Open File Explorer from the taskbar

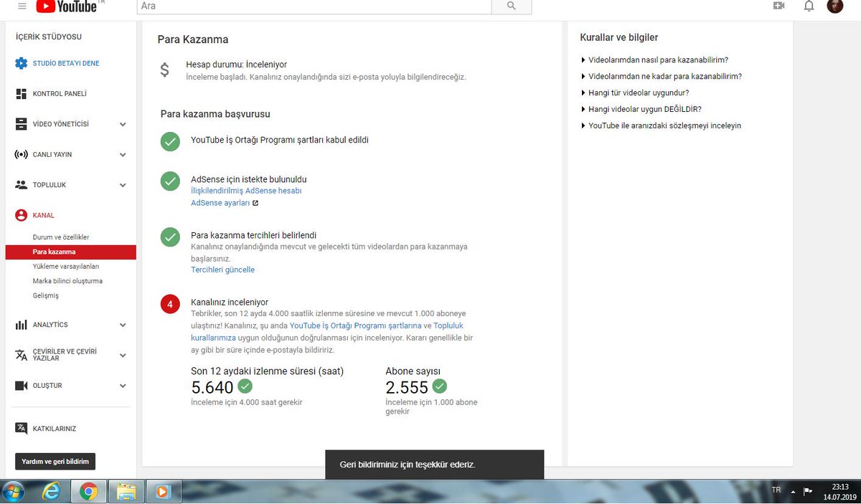(x=126, y=491)
